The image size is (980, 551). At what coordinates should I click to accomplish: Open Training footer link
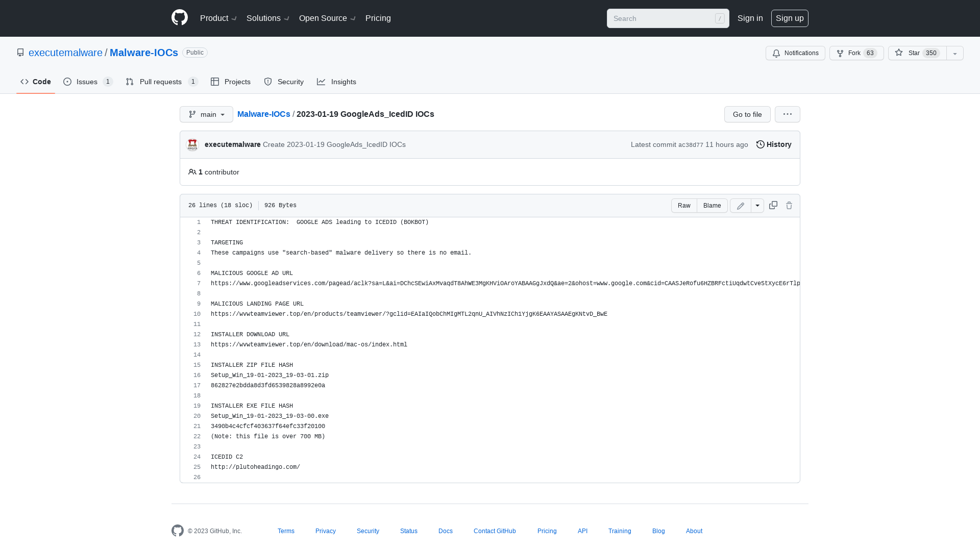click(x=620, y=531)
